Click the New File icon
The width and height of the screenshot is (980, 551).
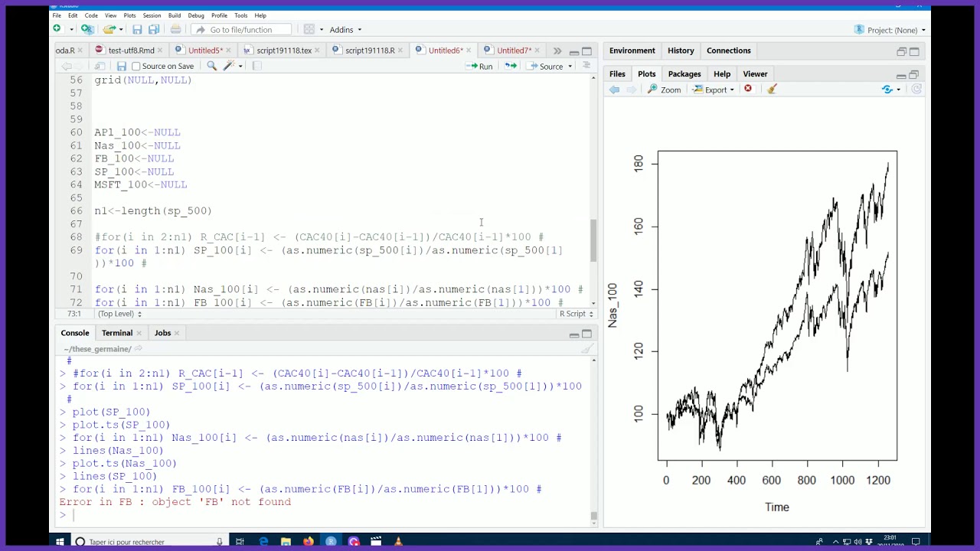point(57,29)
